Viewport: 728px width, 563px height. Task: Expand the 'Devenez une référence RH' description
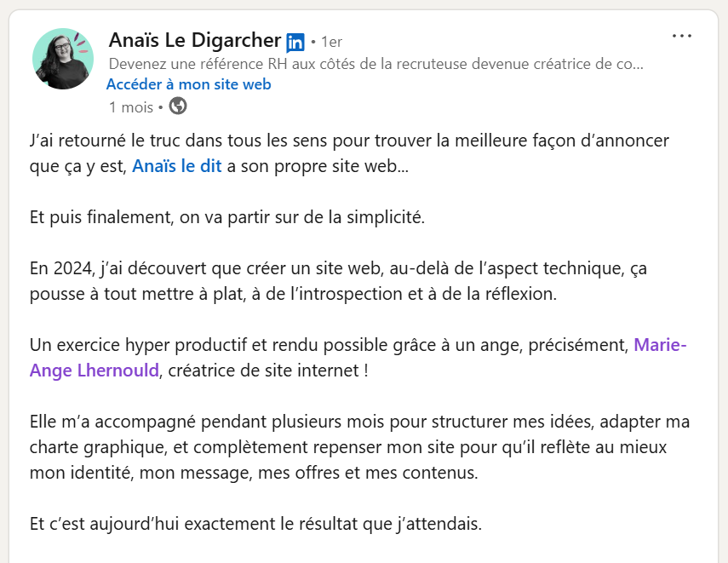click(x=375, y=62)
